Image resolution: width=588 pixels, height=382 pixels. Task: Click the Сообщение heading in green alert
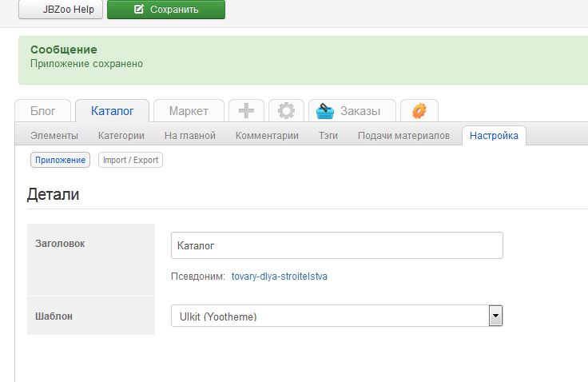click(64, 50)
